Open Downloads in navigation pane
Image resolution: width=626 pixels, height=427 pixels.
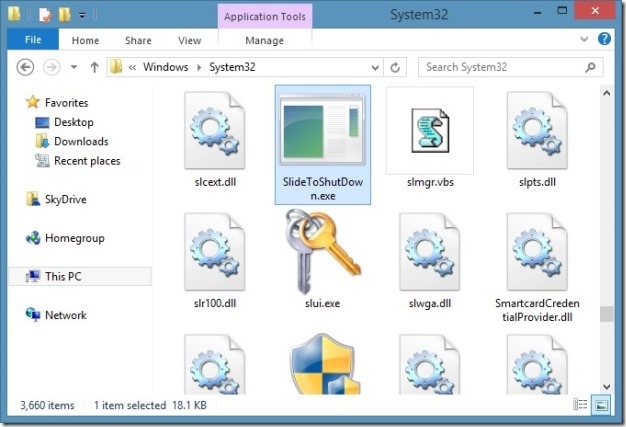tap(81, 141)
